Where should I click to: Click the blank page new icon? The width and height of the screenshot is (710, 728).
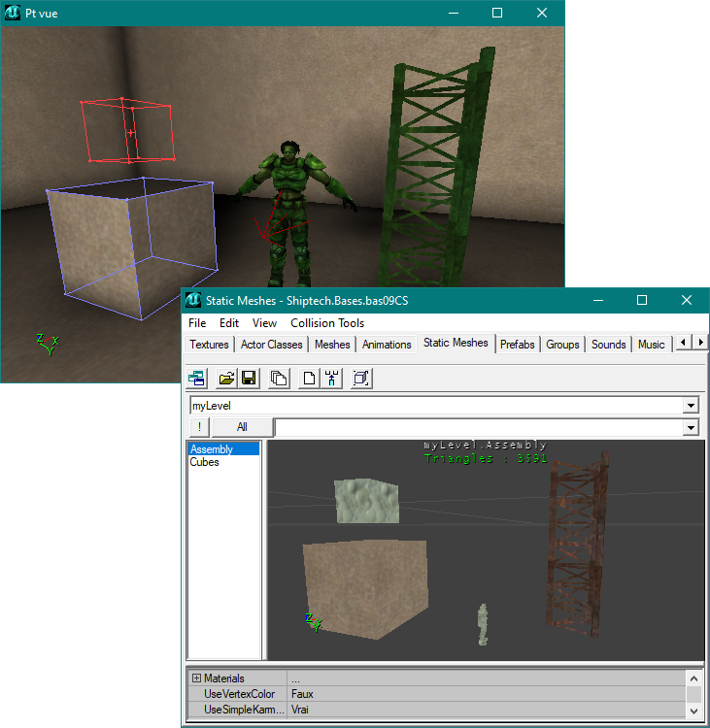tap(309, 379)
